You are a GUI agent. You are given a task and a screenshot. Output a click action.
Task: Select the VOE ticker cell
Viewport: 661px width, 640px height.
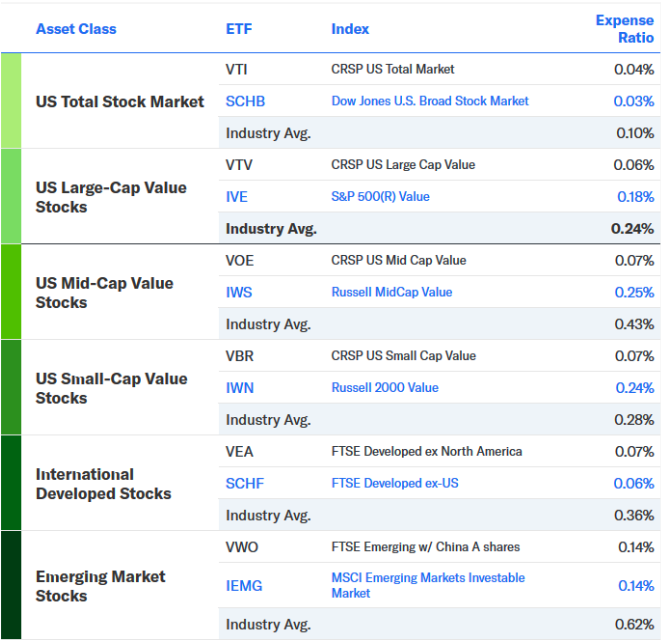[x=239, y=261]
